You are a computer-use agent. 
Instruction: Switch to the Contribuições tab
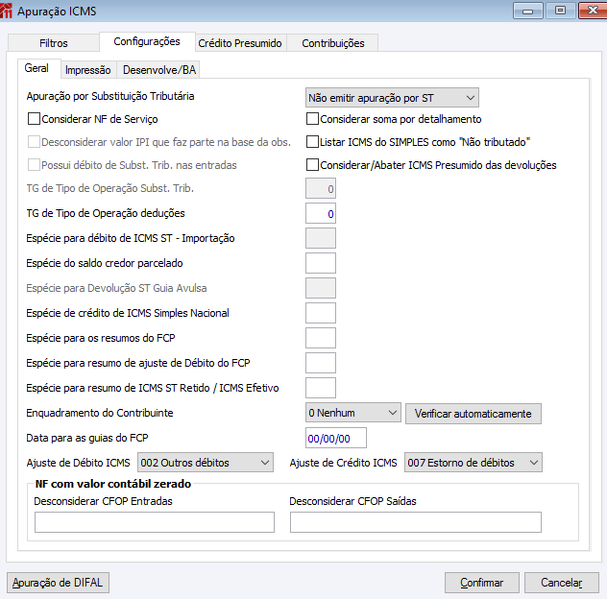coord(333,43)
